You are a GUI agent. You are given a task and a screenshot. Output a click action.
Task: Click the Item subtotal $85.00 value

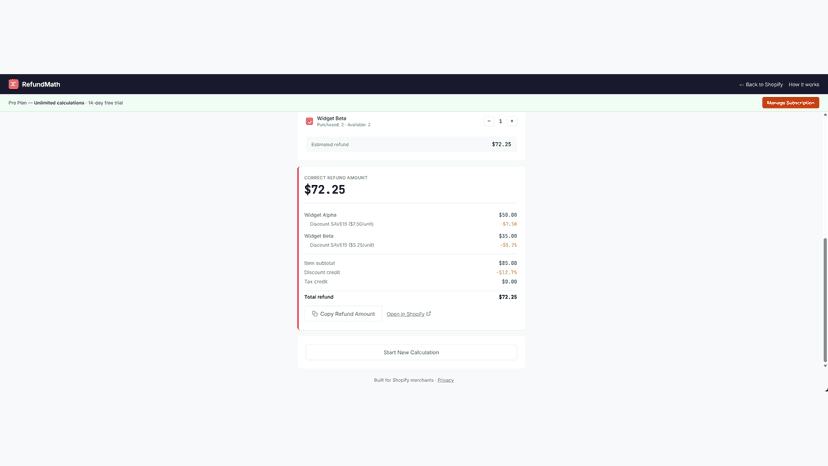coord(507,263)
